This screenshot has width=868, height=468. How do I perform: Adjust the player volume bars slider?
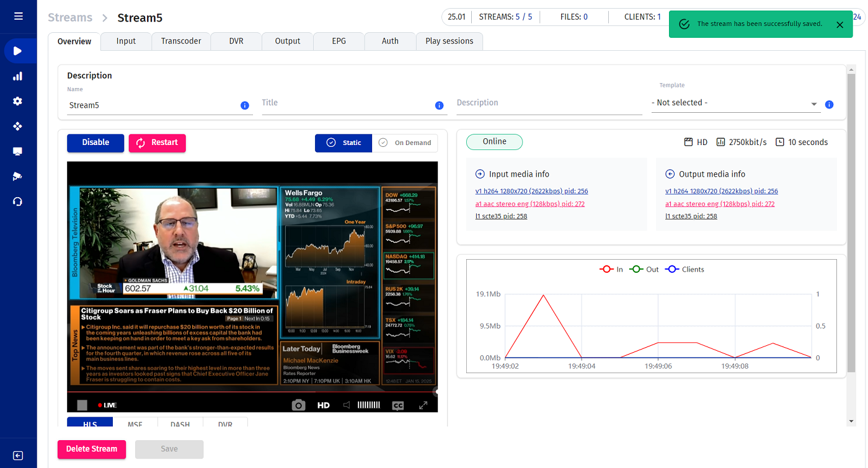pyautogui.click(x=369, y=405)
